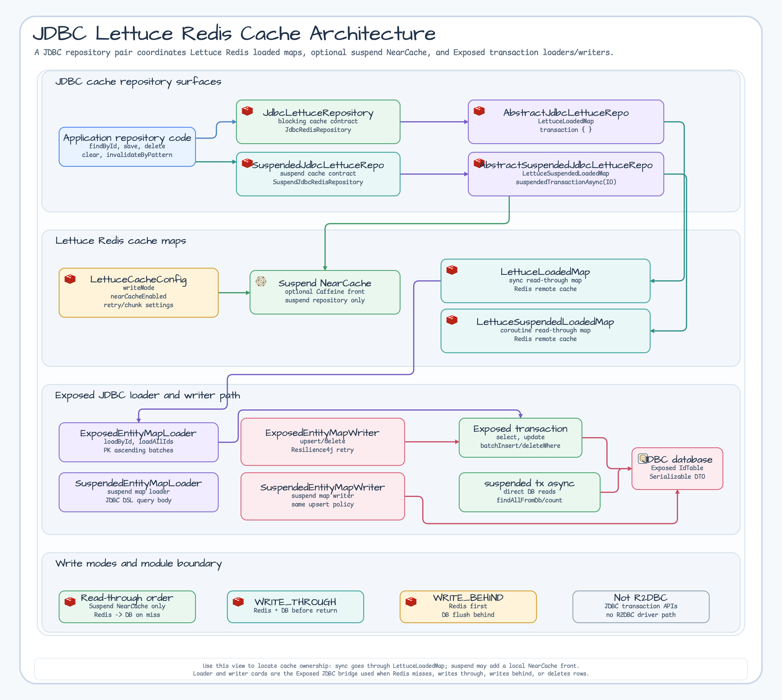This screenshot has height=700, width=782.
Task: Click the 'DB flush behind' text
Action: pos(468,615)
